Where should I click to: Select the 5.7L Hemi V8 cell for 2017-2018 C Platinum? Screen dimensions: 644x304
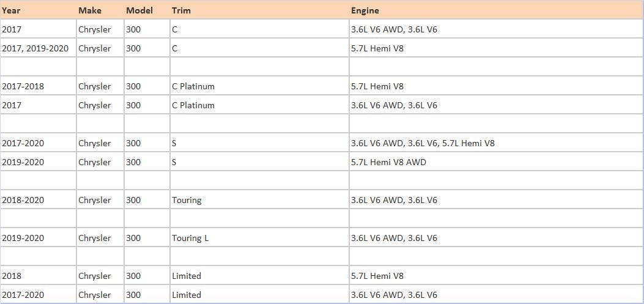point(377,86)
